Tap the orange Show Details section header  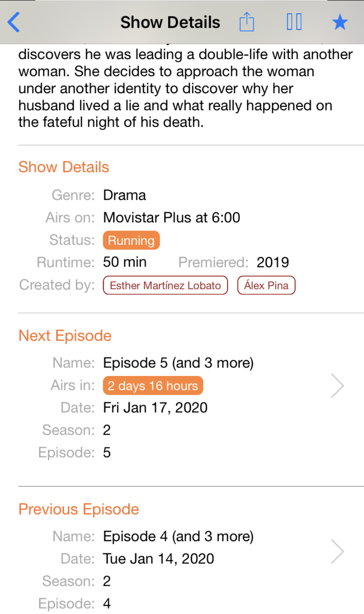coord(64,167)
